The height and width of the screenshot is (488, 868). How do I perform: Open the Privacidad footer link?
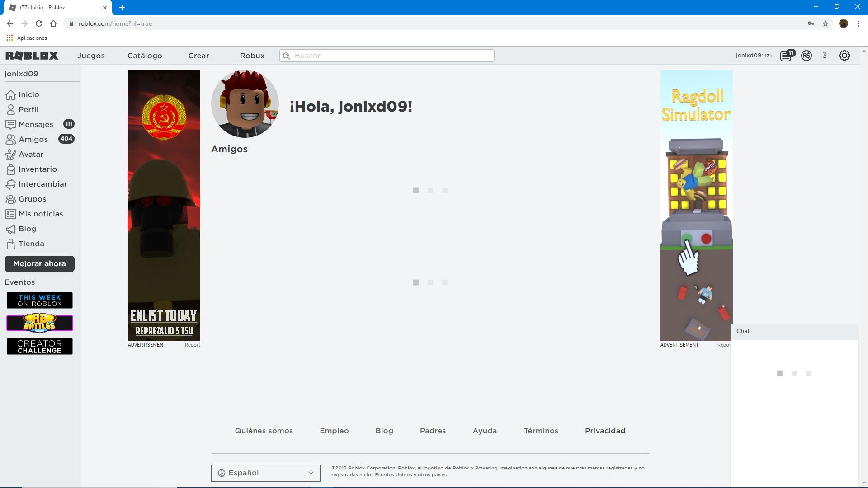click(x=605, y=431)
